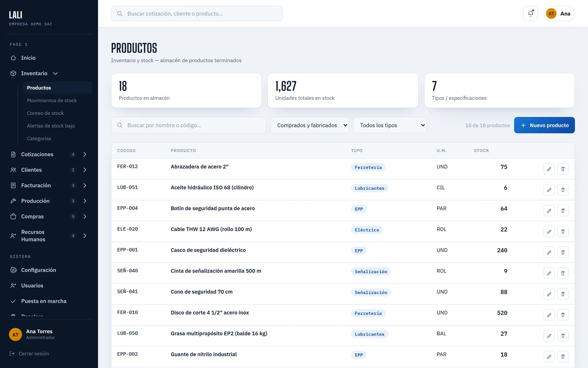Open Categorías submenu item
Viewport: 588px width, 368px height.
(57, 138)
